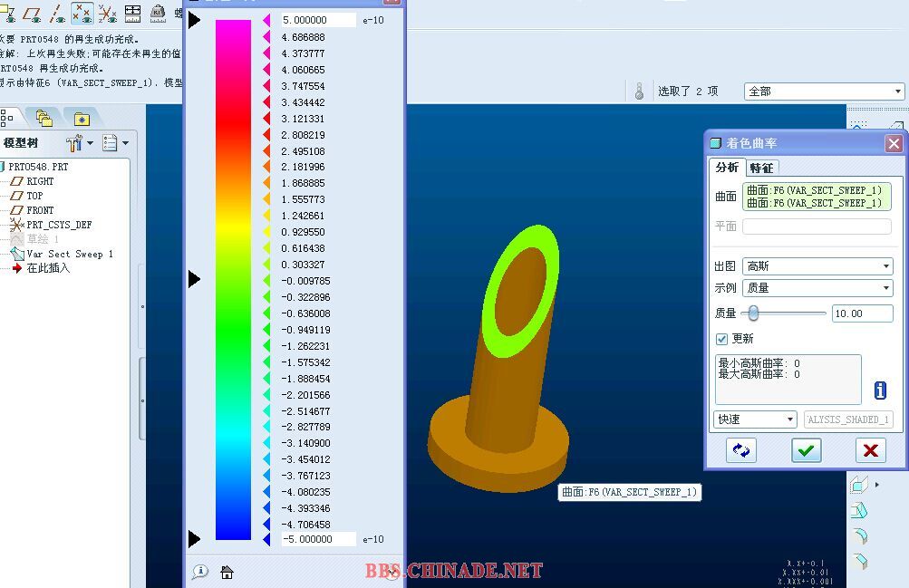Click the blue repeat analysis arrows button

tap(741, 450)
